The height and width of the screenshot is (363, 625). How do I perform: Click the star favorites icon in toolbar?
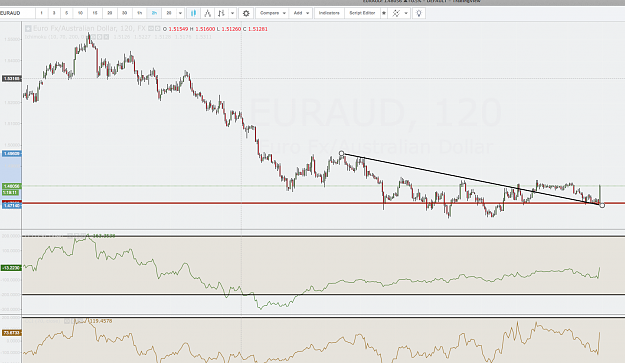point(384,13)
